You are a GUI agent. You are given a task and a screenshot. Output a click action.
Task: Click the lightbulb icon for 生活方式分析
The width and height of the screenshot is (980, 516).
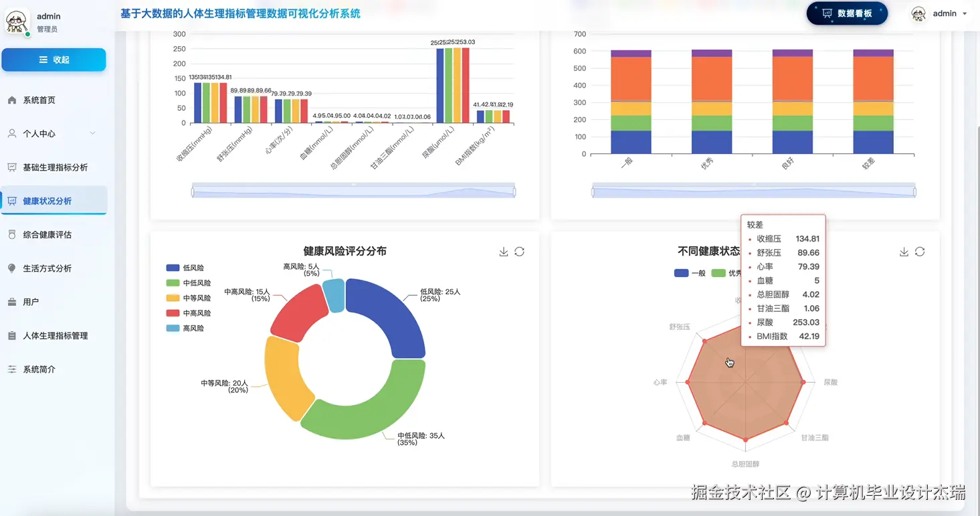(x=12, y=268)
